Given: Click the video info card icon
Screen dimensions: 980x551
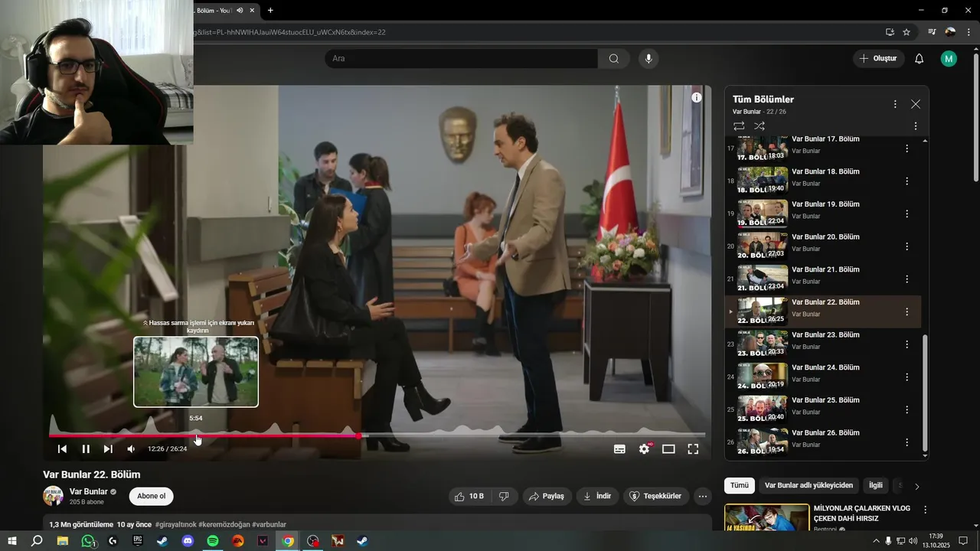Looking at the screenshot, I should (697, 98).
